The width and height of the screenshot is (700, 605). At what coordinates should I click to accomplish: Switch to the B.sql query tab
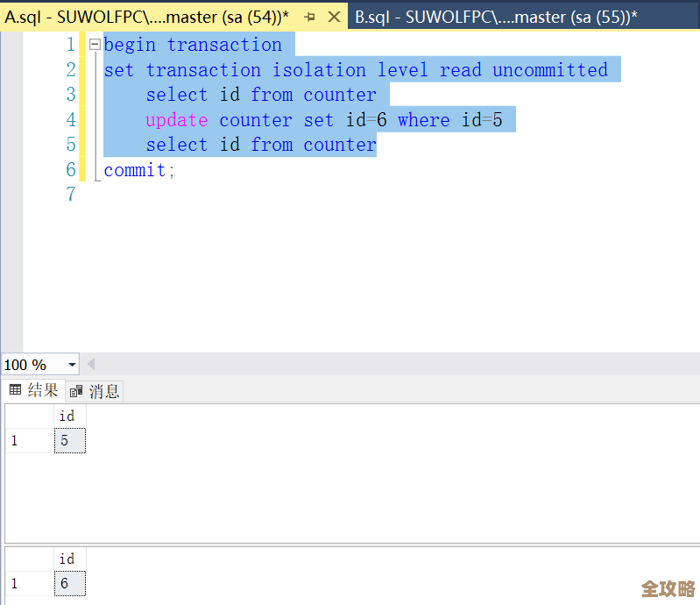click(495, 17)
